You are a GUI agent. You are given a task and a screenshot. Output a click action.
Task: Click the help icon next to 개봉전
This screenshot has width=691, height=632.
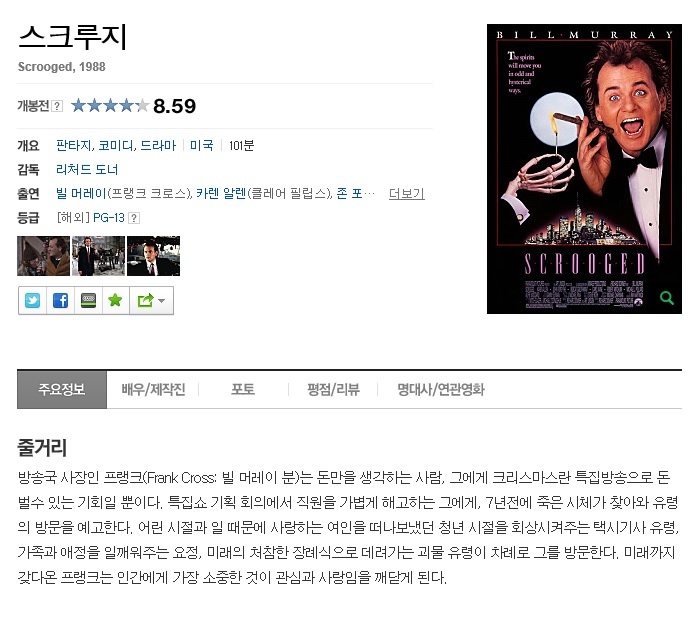(57, 106)
